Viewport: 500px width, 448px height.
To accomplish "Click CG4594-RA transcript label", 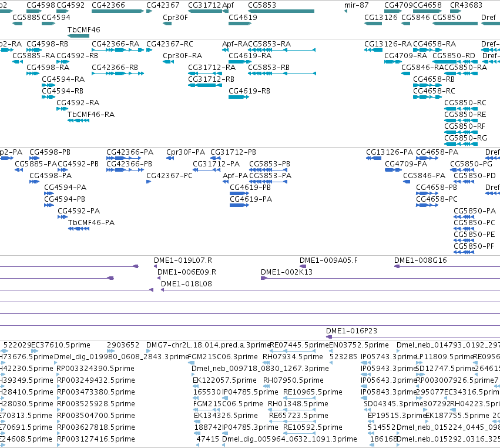I will coord(63,79).
